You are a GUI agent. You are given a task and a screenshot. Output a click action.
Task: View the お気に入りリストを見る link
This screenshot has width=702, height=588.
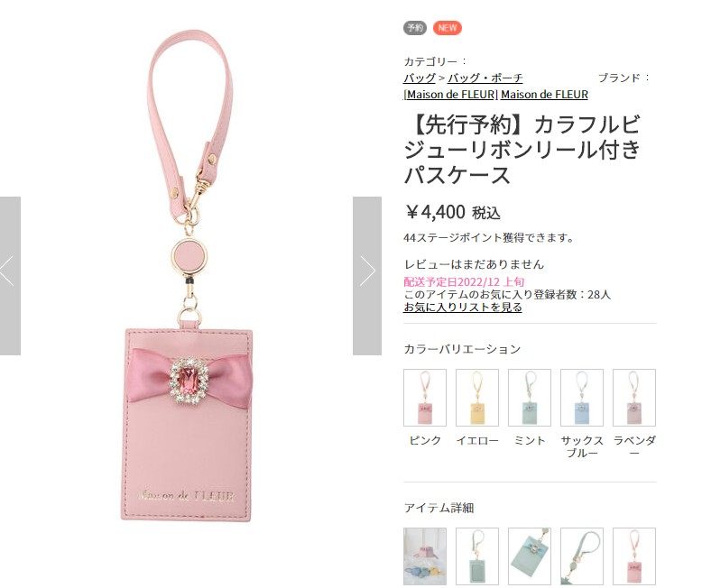click(463, 308)
